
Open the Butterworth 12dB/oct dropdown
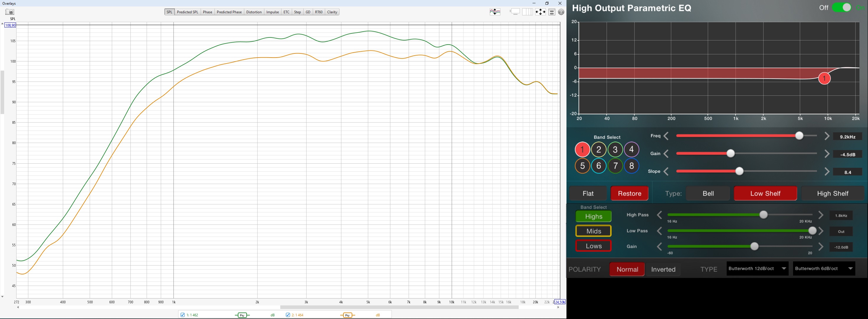point(757,269)
